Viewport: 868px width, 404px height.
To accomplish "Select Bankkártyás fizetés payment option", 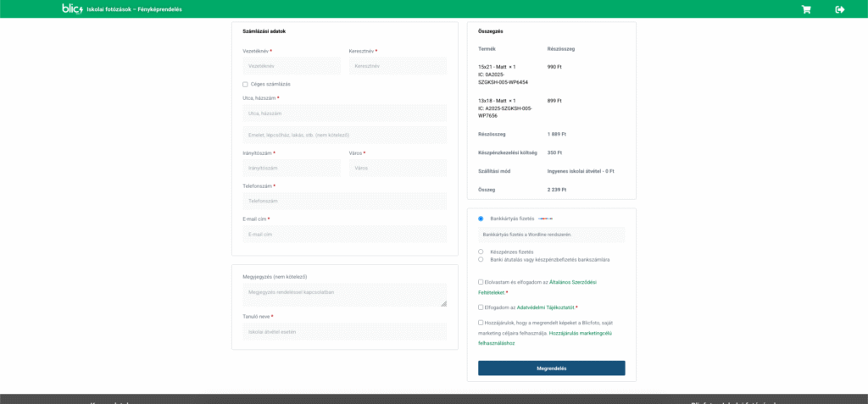I will pyautogui.click(x=481, y=219).
